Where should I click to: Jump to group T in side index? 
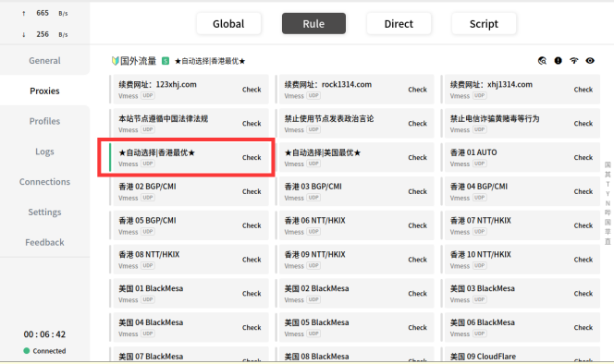[x=608, y=184]
